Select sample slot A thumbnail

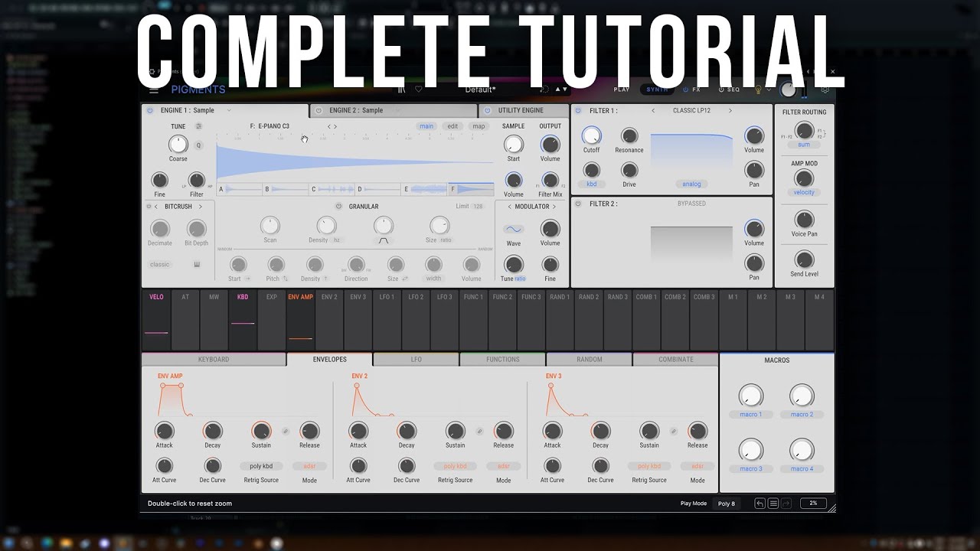click(240, 188)
